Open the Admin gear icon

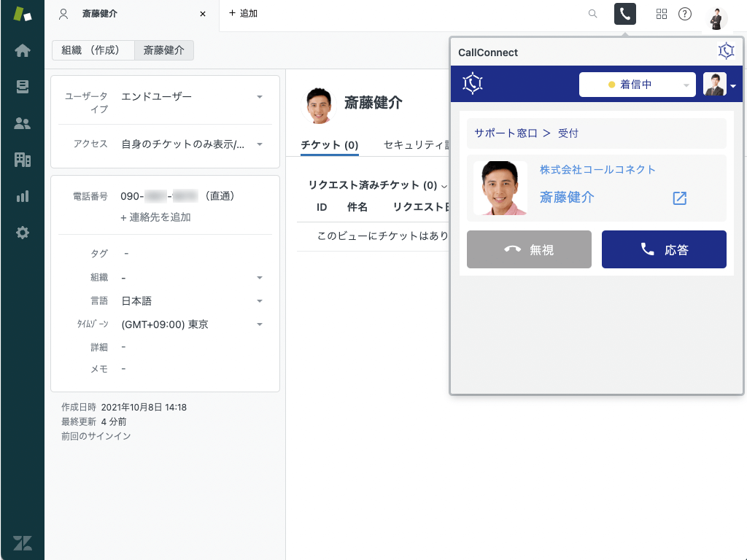[x=23, y=233]
